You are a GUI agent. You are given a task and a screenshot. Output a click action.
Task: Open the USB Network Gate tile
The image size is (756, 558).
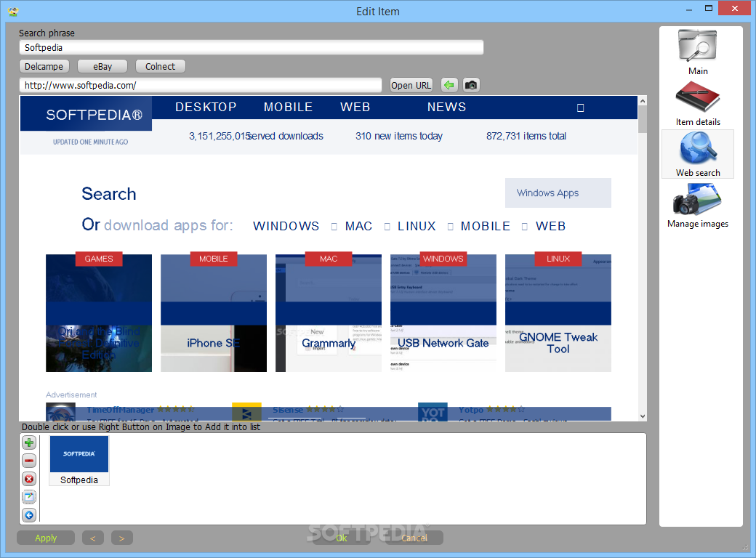point(443,312)
